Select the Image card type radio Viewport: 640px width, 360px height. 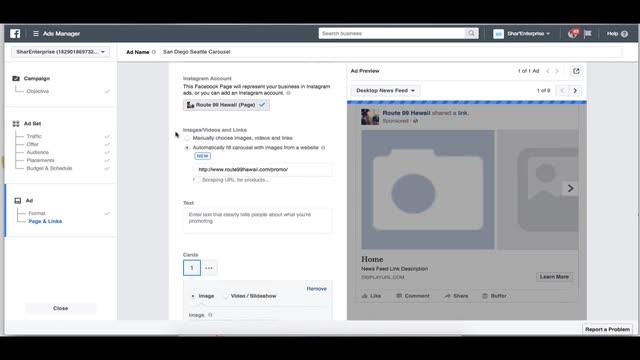[x=193, y=296]
